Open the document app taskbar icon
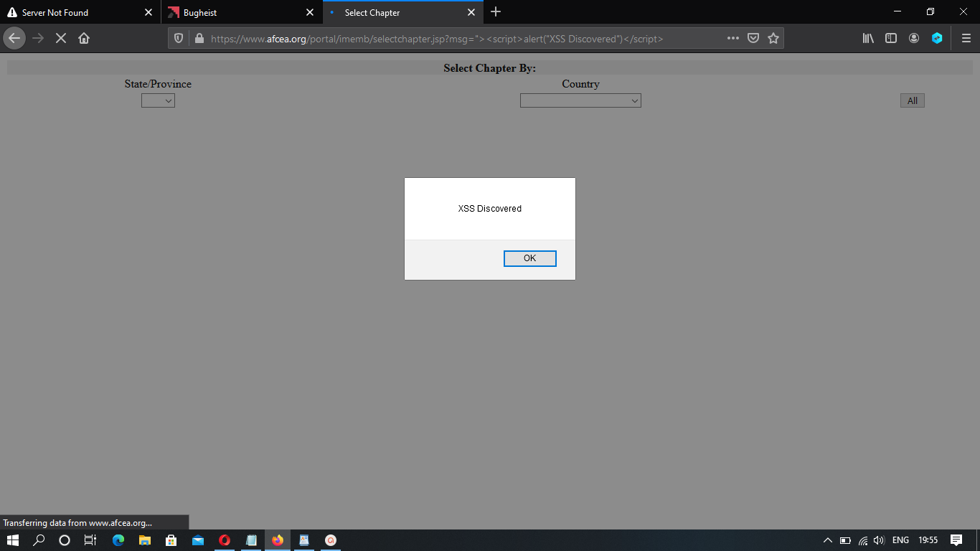Viewport: 980px width, 551px height. [304, 540]
